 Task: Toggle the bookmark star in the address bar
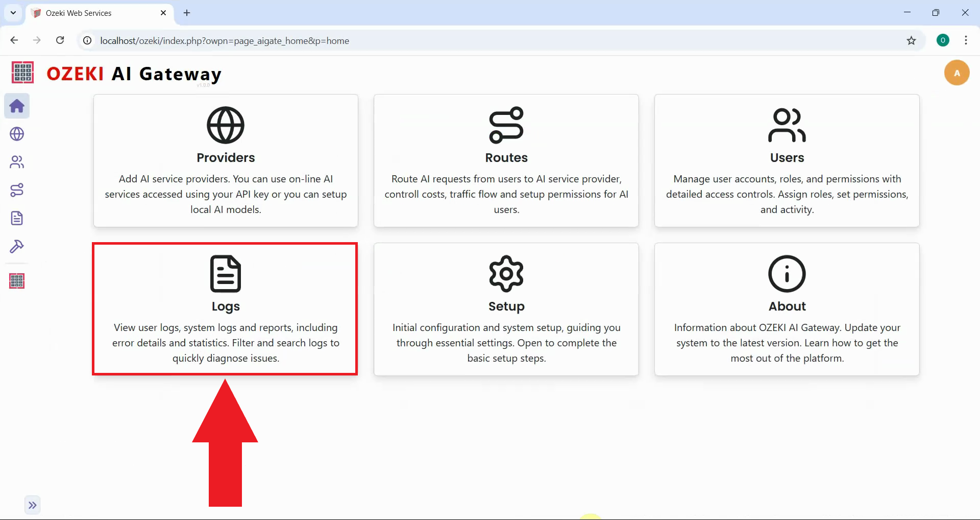tap(912, 40)
